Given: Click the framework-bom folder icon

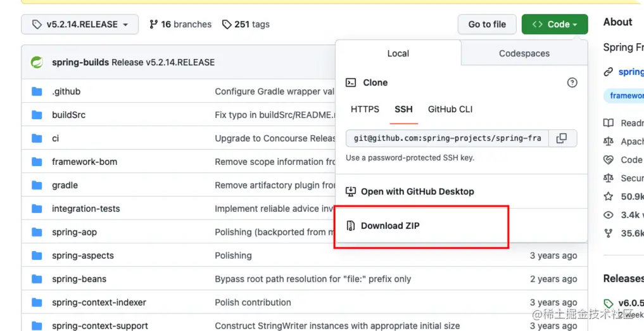Looking at the screenshot, I should click(x=37, y=162).
